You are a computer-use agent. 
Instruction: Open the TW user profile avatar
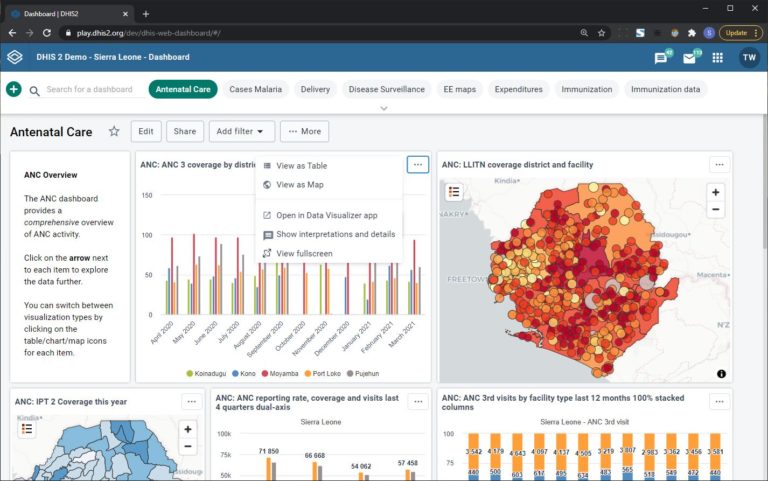click(749, 58)
